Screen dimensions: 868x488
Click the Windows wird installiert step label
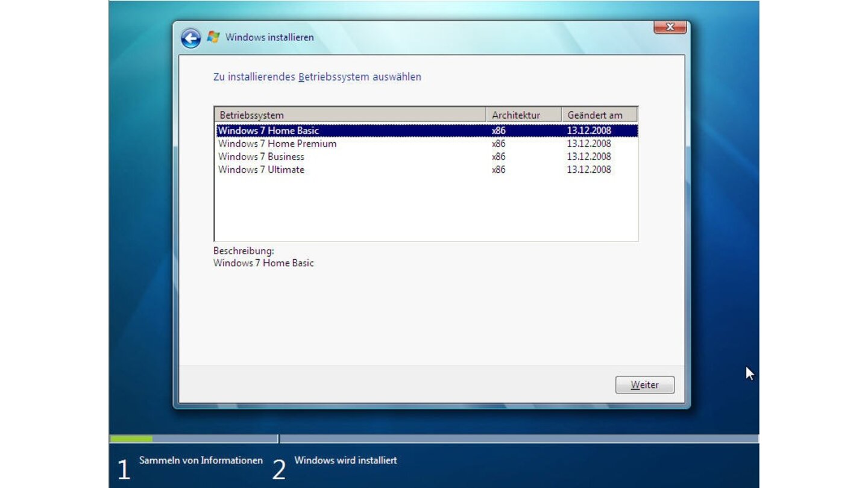pyautogui.click(x=345, y=460)
